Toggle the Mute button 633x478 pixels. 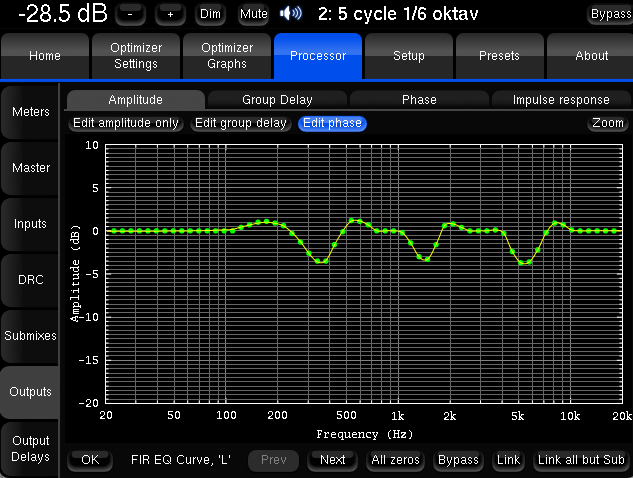(x=254, y=14)
